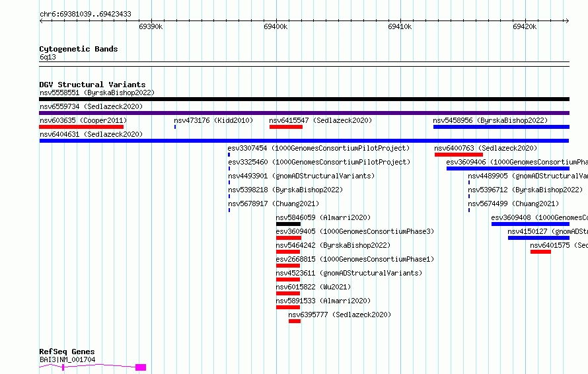This screenshot has height=374, width=588.
Task: Select nsv473176 (Kidd2010) variant label
Action: (213, 120)
